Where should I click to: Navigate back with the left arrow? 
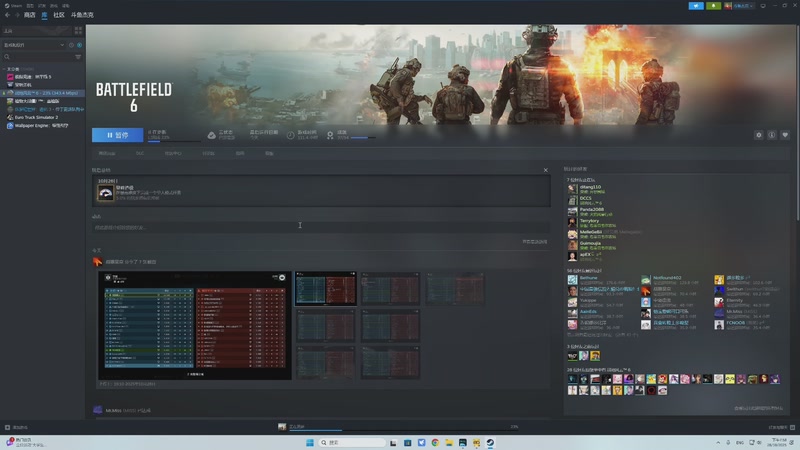pos(7,16)
